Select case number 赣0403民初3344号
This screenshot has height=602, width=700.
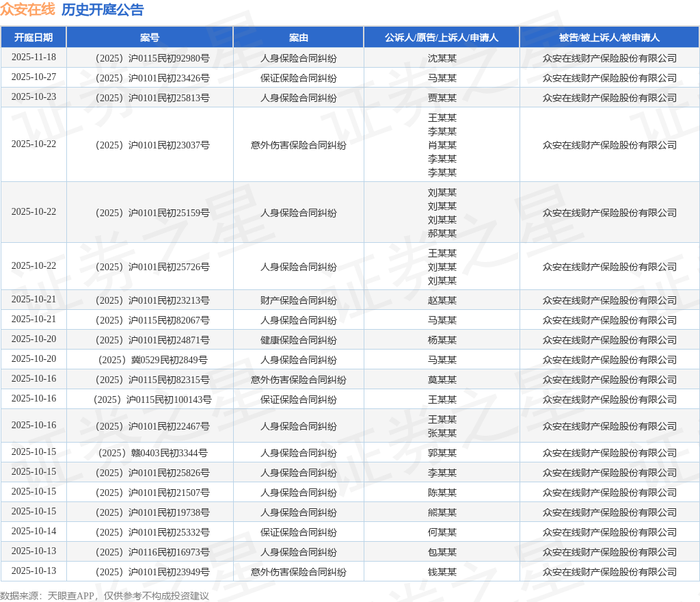tap(170, 454)
